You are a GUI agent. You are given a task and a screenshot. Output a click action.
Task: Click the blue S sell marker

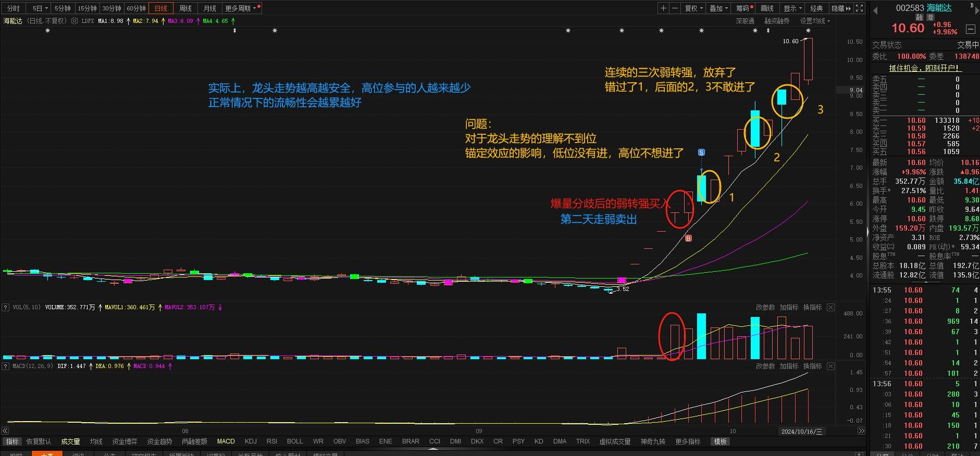coord(701,153)
